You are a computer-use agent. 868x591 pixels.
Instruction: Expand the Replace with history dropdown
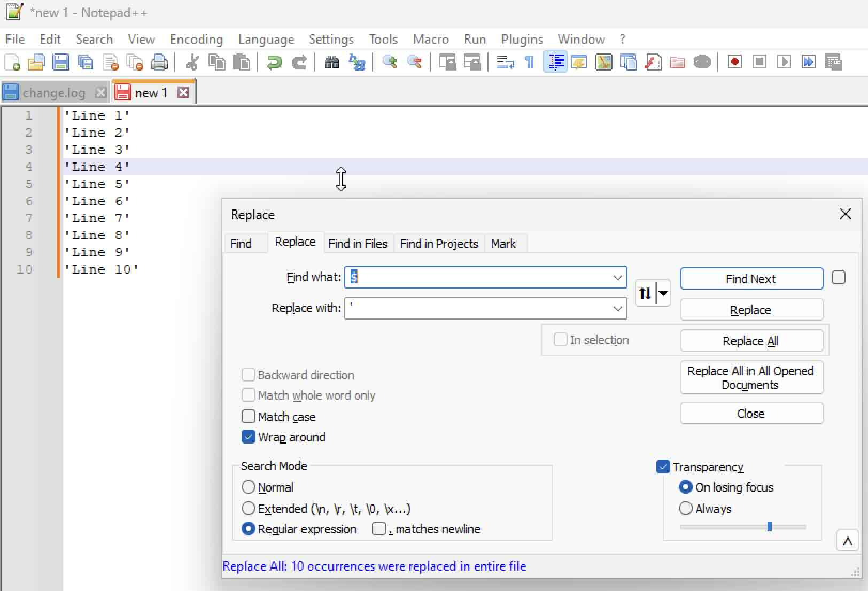click(617, 308)
